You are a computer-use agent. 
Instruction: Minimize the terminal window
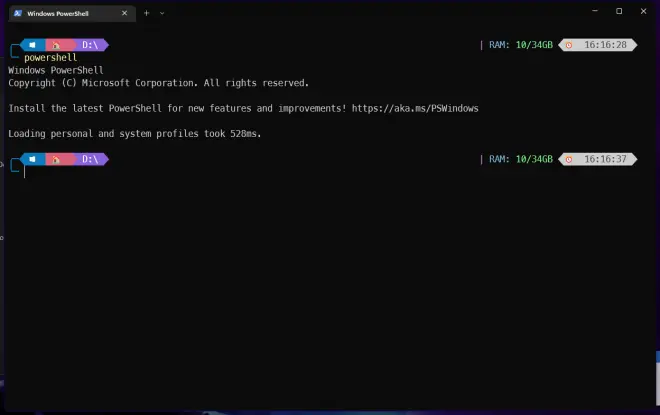click(595, 11)
